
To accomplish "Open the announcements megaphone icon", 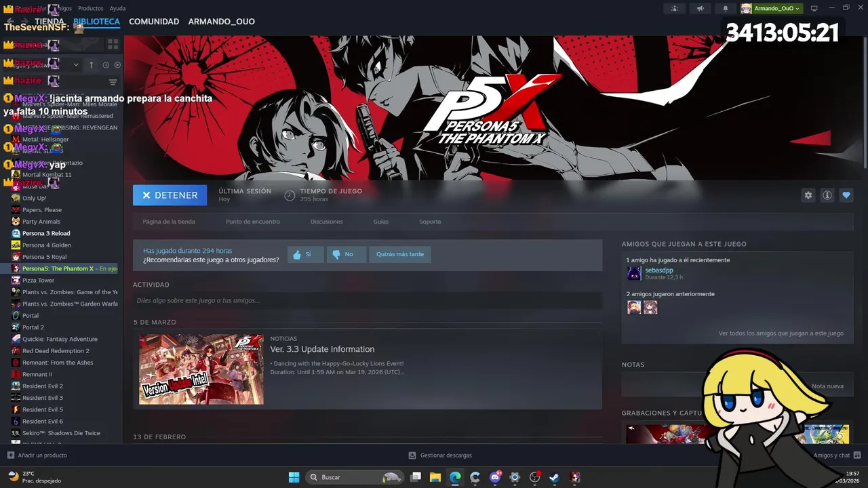I will pos(700,8).
